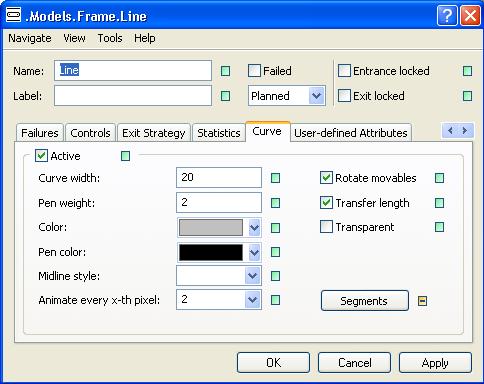Uncheck Transfer length
The image size is (484, 384).
[326, 203]
